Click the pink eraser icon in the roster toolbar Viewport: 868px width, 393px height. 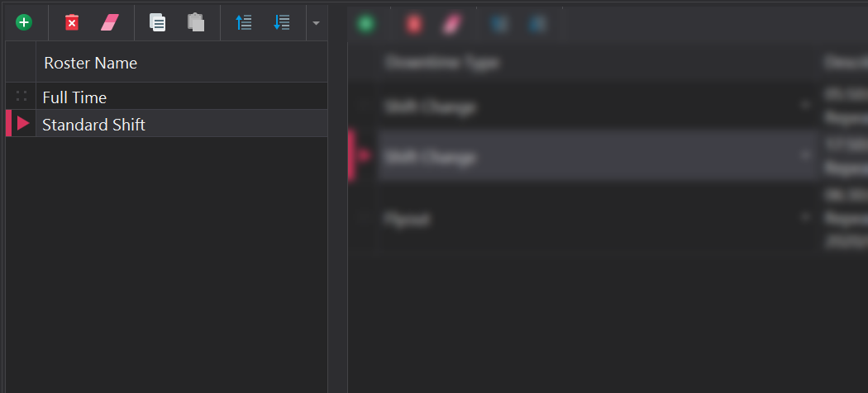[x=110, y=22]
